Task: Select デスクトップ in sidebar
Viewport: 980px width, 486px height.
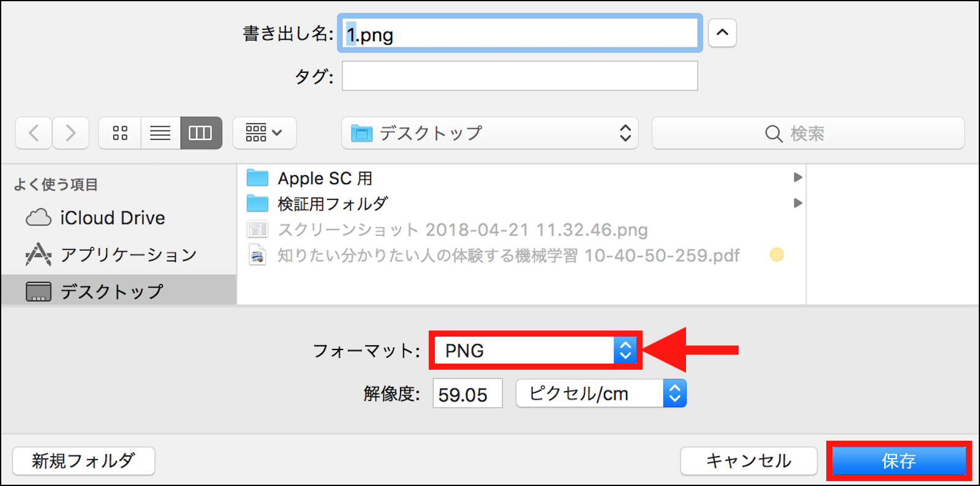Action: click(111, 291)
